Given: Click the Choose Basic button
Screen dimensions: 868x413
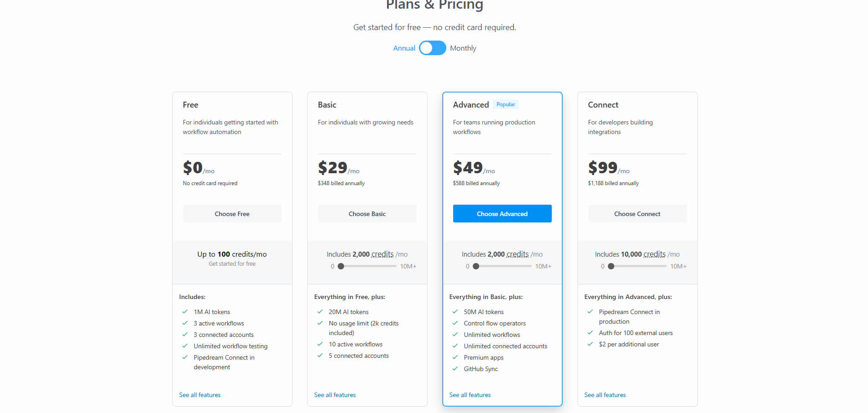Looking at the screenshot, I should pos(367,213).
